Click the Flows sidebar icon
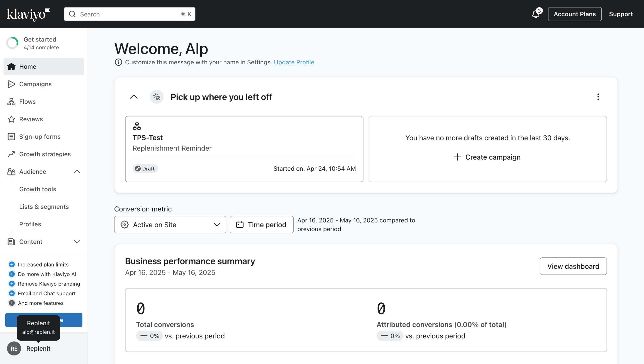The width and height of the screenshot is (644, 364). 11,102
